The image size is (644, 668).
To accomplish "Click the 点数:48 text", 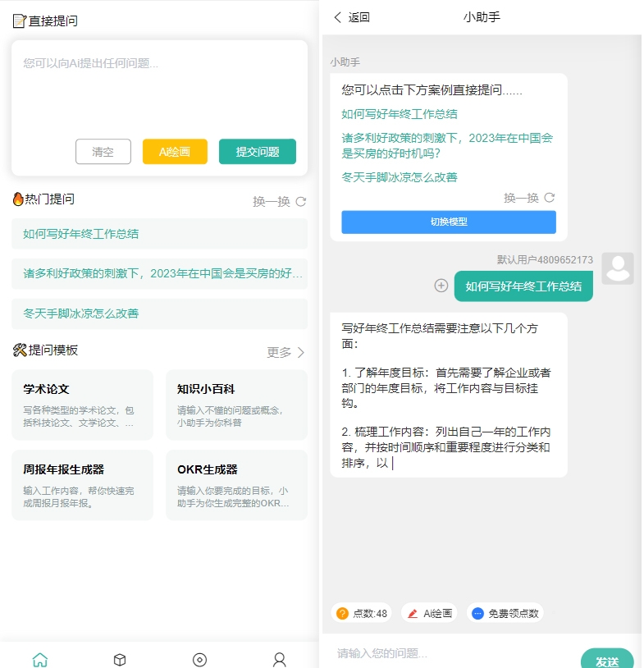I will (x=370, y=614).
